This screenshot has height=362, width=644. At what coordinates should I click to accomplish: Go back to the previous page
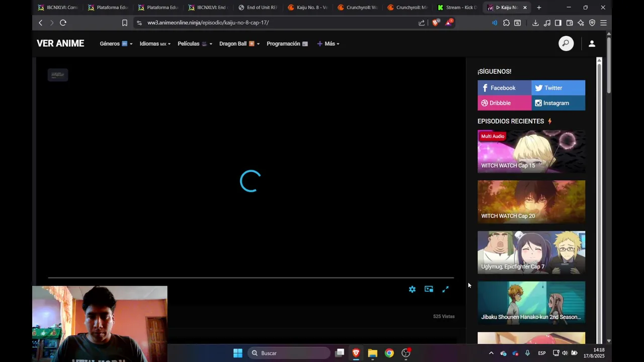41,23
